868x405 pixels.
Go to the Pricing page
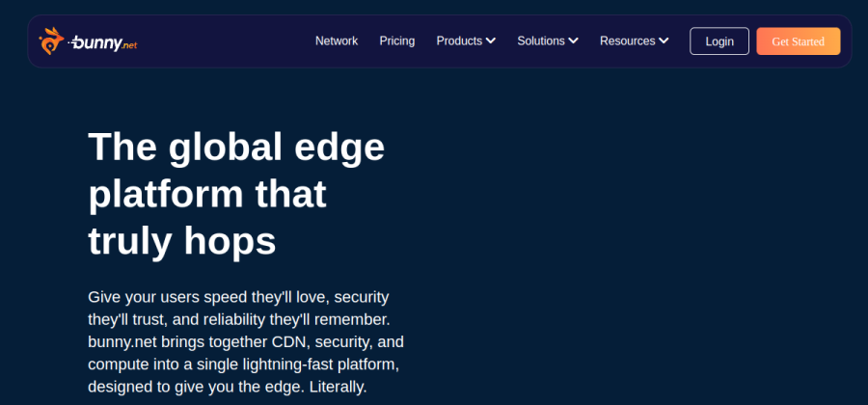397,40
